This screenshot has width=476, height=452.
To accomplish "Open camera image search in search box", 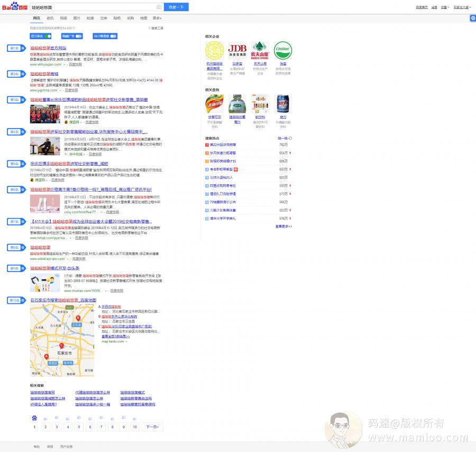I will point(159,7).
